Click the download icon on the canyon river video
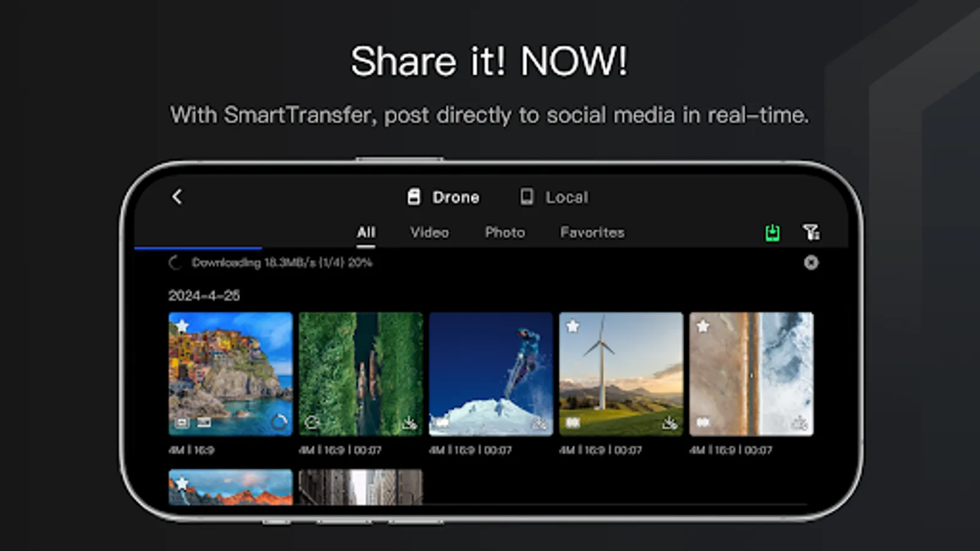 tap(409, 422)
